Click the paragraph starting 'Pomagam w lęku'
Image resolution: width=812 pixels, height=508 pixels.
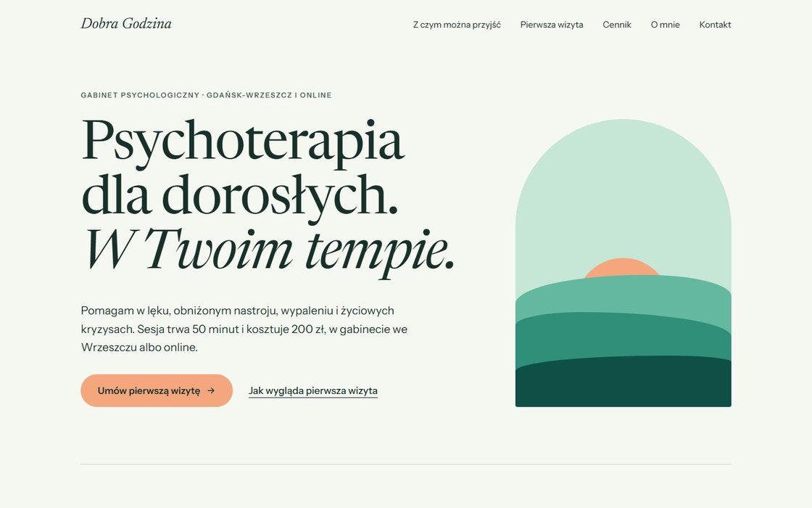(244, 329)
